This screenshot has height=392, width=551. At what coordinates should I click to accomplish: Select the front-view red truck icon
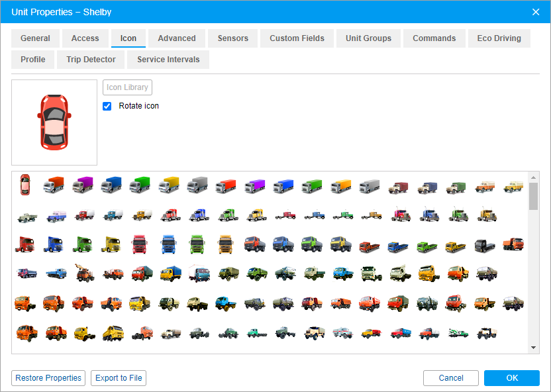(140, 244)
